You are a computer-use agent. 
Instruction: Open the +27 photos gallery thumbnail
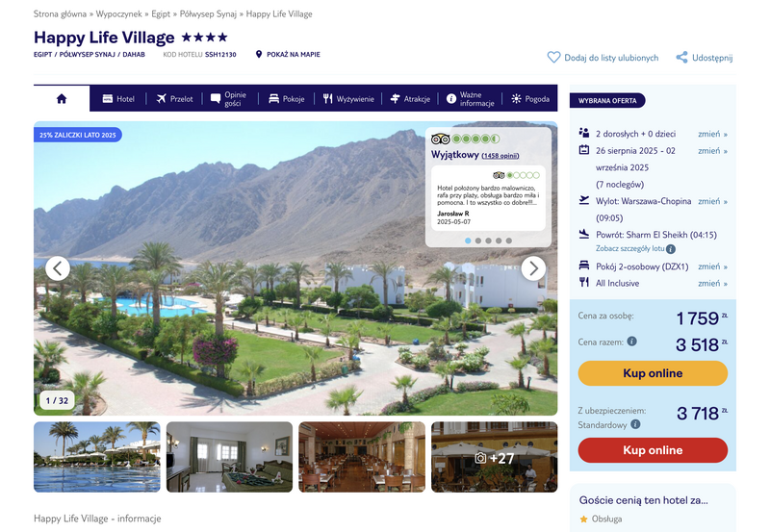[x=494, y=457]
